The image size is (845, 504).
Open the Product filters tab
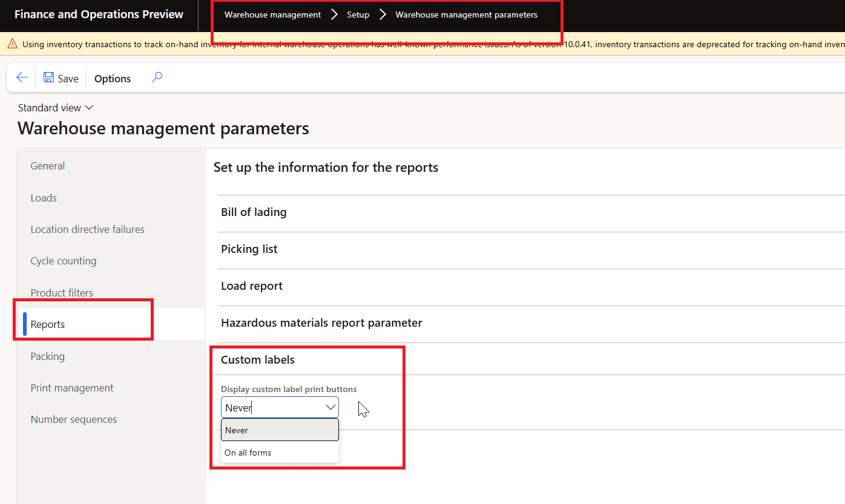tap(62, 293)
